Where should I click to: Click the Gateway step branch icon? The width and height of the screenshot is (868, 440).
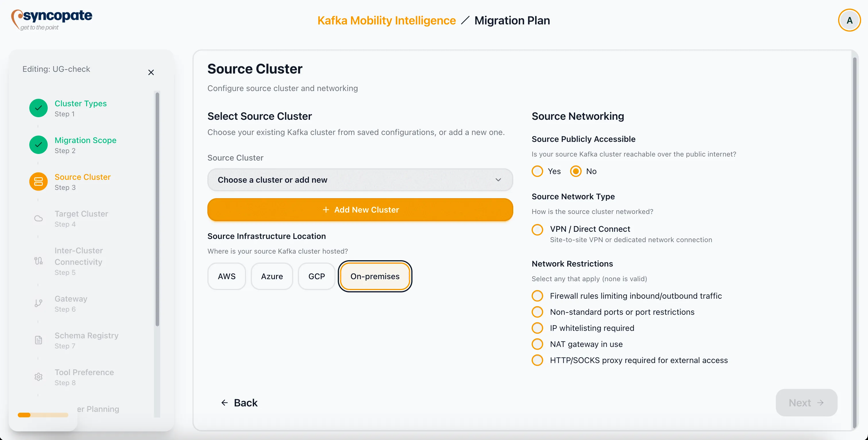tap(38, 303)
